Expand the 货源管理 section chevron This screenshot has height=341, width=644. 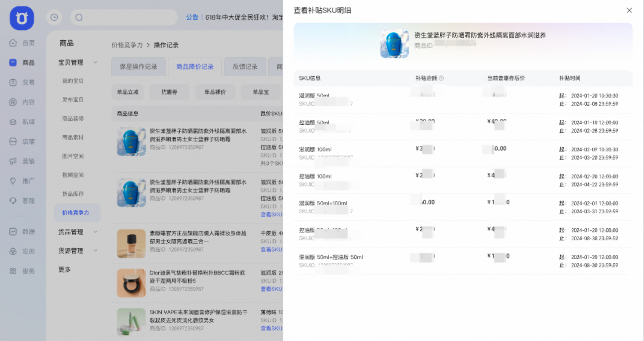pos(95,251)
